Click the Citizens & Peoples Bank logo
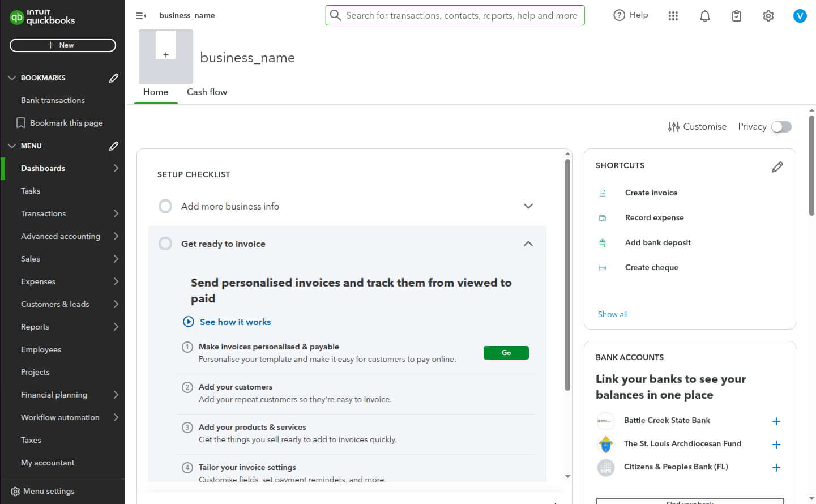This screenshot has height=504, width=816. (x=606, y=467)
